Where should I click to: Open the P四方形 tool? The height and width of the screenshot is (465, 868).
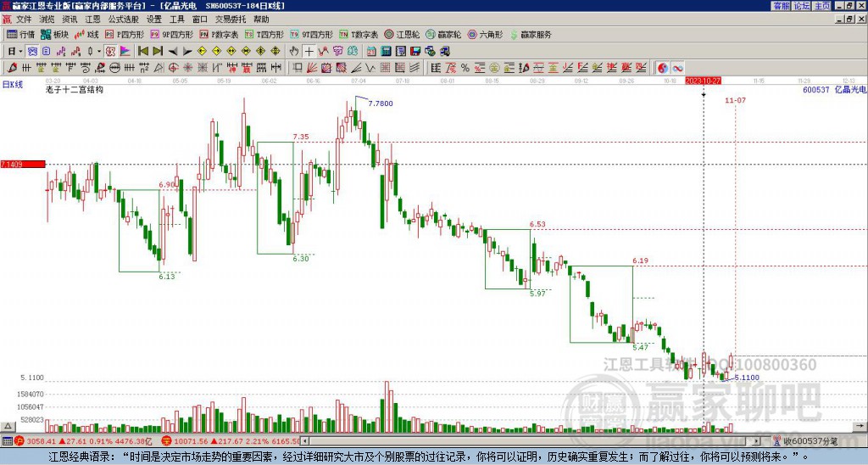point(125,34)
